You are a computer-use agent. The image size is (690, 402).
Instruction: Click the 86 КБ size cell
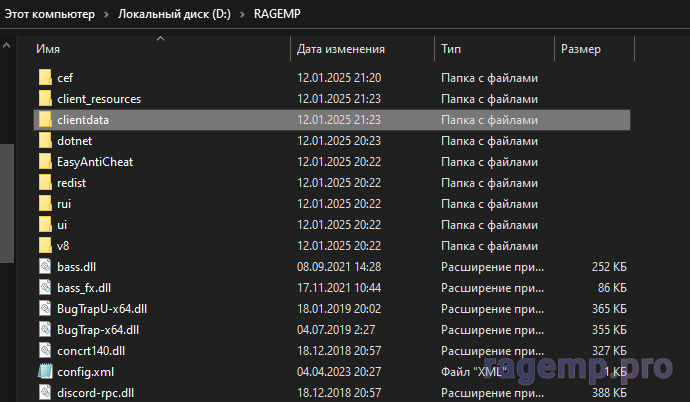click(612, 288)
